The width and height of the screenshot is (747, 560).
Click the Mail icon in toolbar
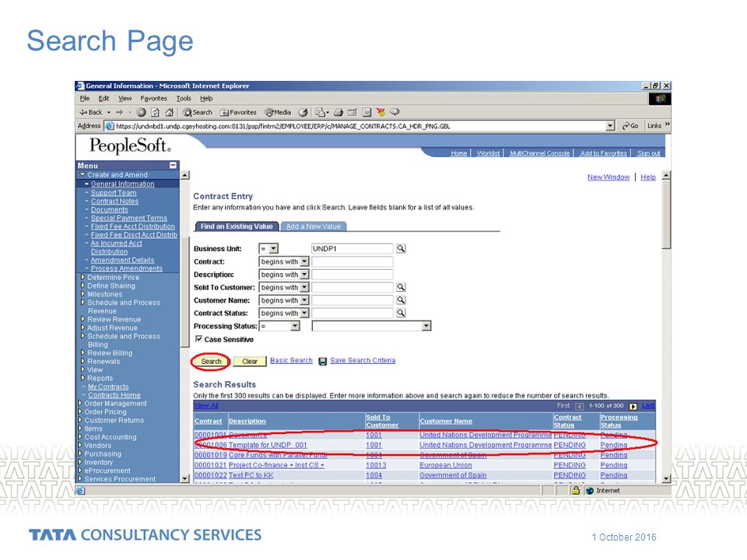click(321, 112)
